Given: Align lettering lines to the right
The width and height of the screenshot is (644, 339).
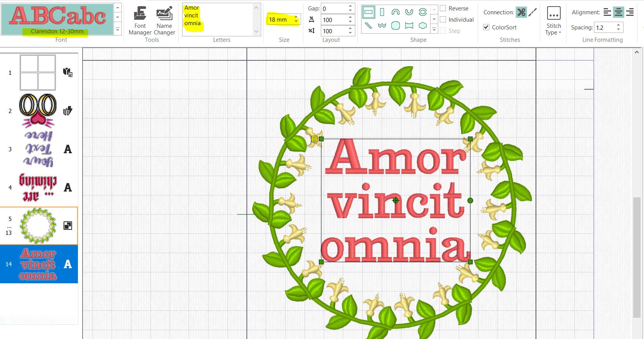Looking at the screenshot, I should click(630, 12).
